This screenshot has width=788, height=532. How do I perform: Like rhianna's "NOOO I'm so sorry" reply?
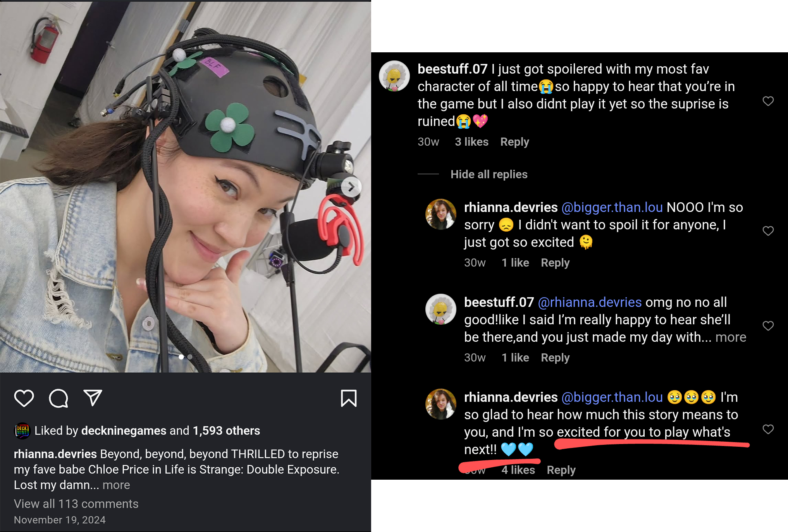click(768, 231)
